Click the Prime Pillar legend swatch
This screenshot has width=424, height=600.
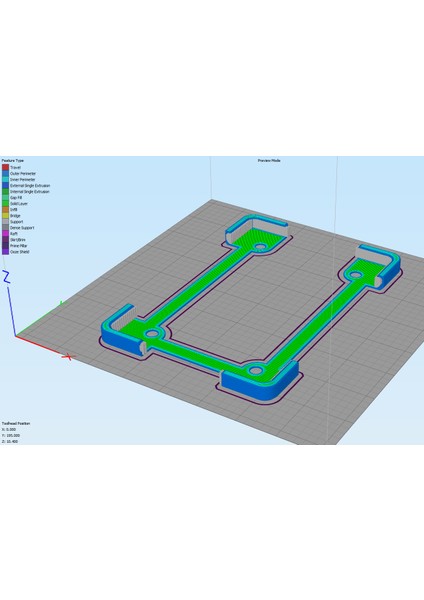click(x=5, y=246)
